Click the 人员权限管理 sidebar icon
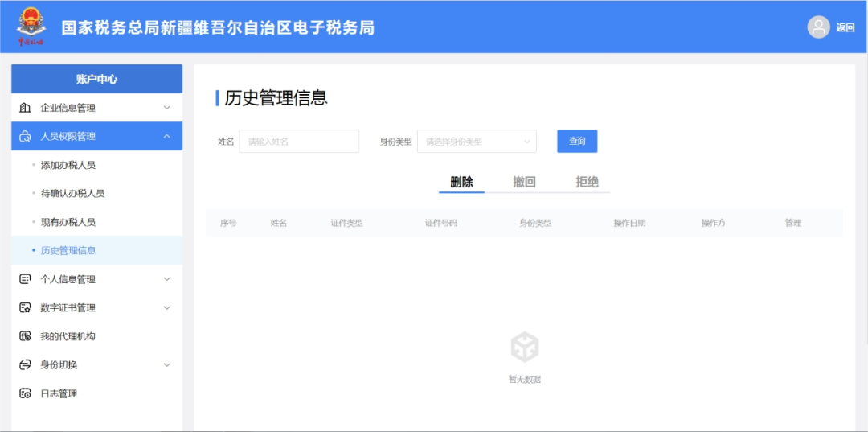Image resolution: width=868 pixels, height=432 pixels. [25, 137]
